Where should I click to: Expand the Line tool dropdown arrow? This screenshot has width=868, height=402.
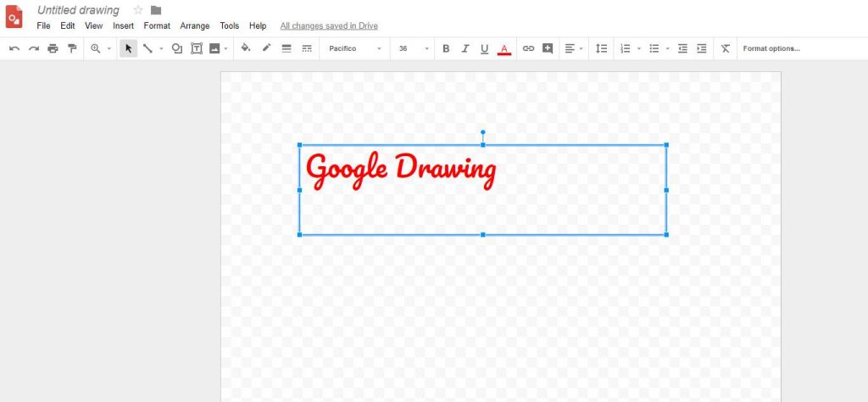pyautogui.click(x=162, y=48)
